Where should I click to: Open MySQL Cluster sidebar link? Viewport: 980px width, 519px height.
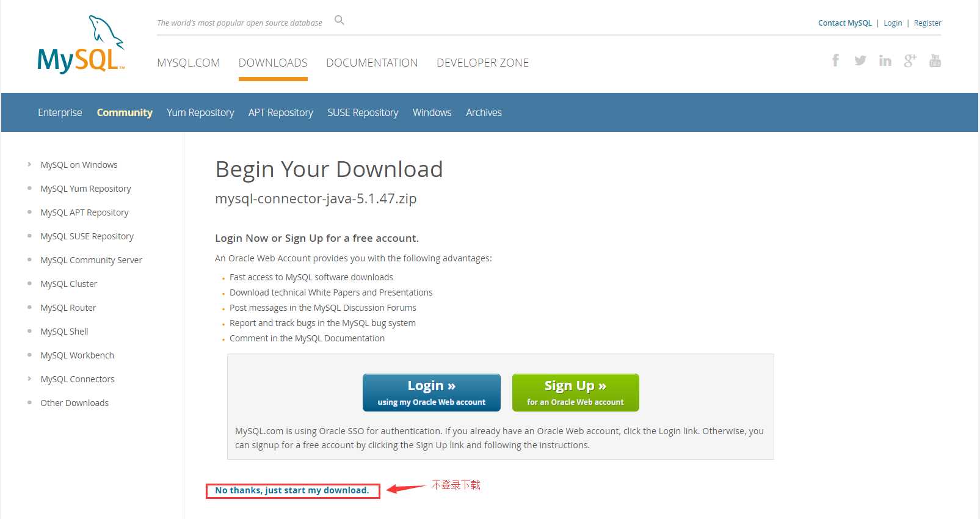[x=68, y=284]
